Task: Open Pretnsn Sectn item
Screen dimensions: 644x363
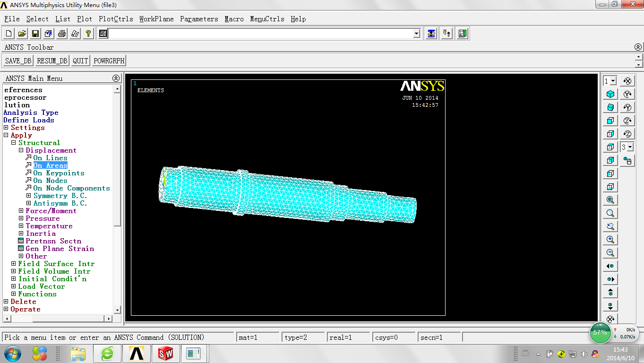Action: pyautogui.click(x=53, y=241)
